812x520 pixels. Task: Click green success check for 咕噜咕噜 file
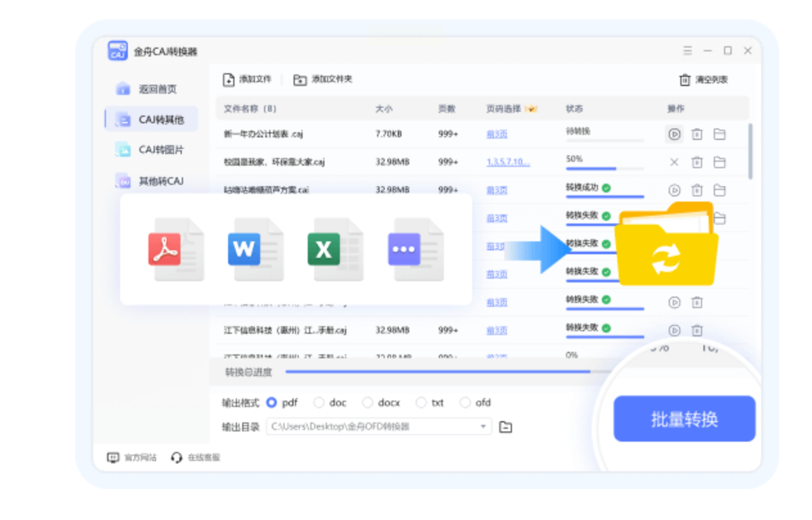coord(606,188)
